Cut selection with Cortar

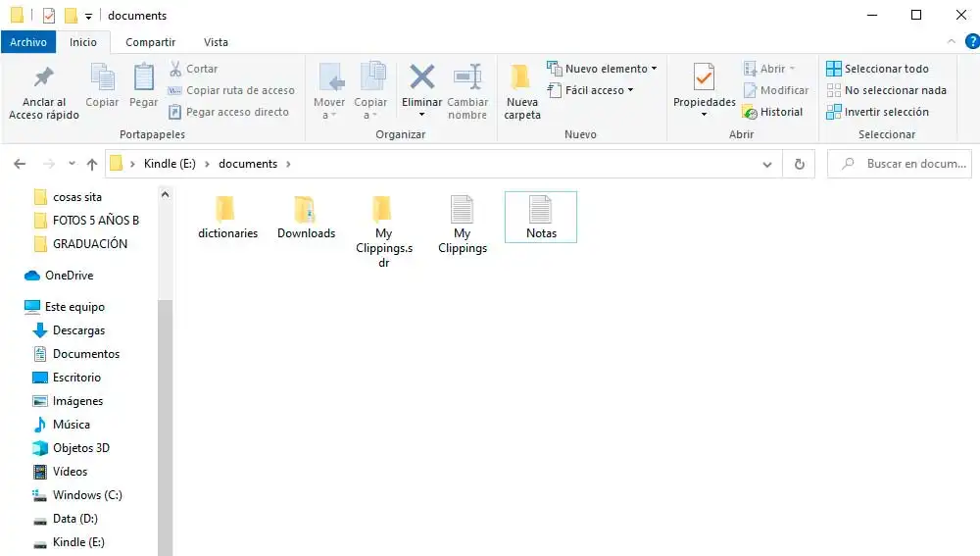[193, 69]
